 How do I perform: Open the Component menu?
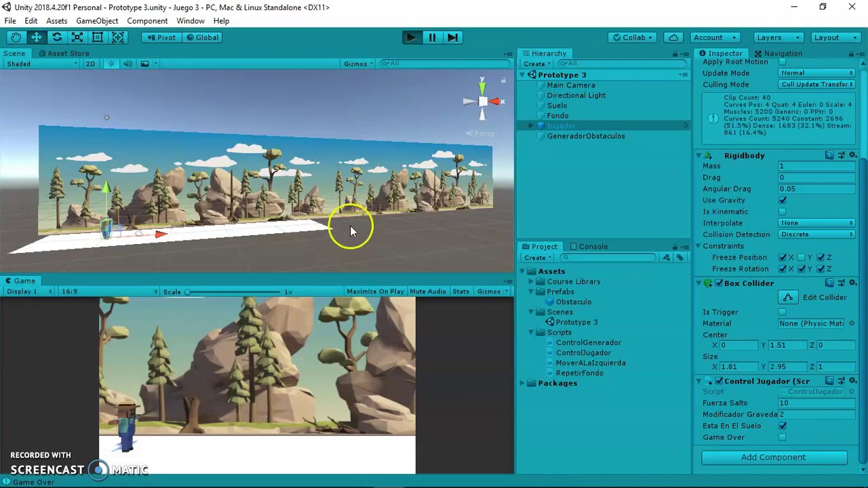pyautogui.click(x=147, y=21)
